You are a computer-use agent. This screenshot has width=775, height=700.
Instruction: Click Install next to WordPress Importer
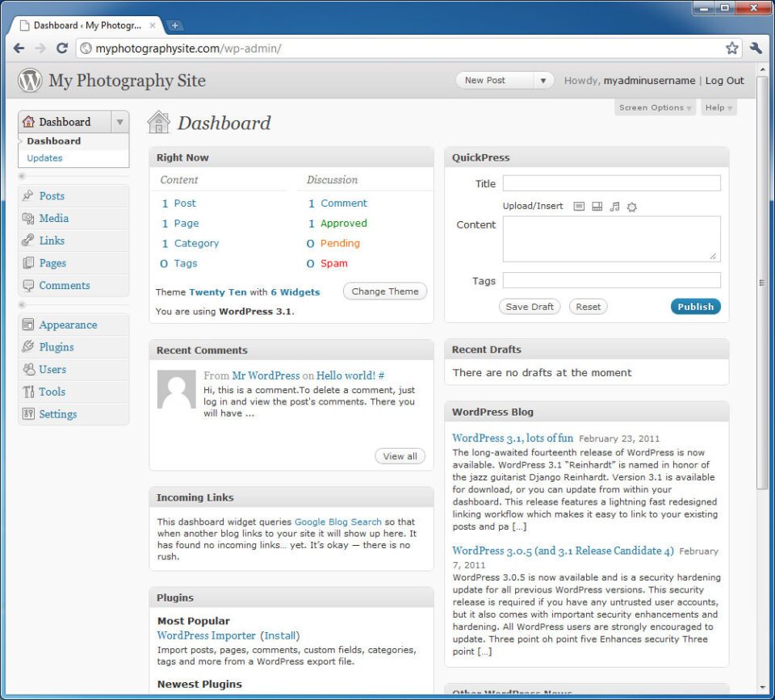click(280, 635)
